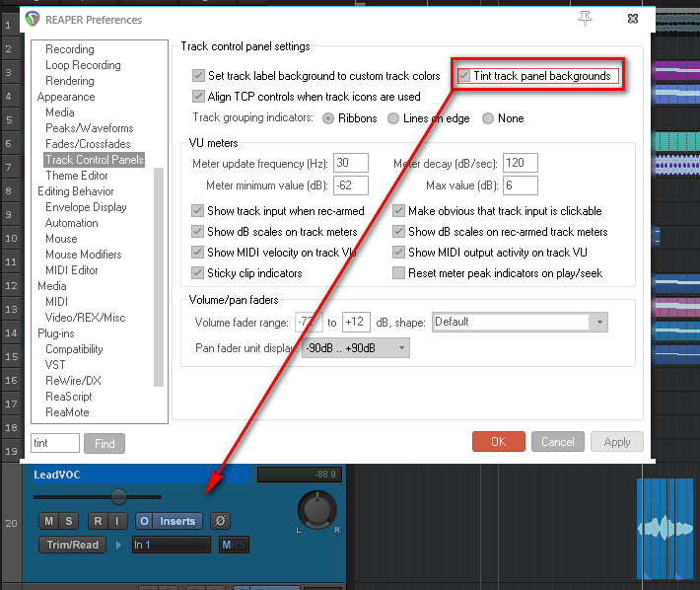This screenshot has height=590, width=700.
Task: Click the LeadVOC volume fader
Action: click(x=118, y=496)
